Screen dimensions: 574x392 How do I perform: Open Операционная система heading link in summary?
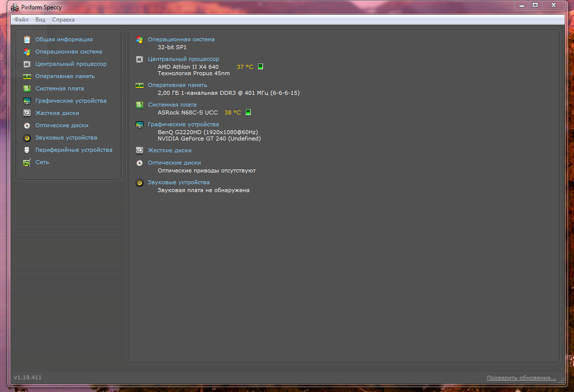(x=181, y=39)
